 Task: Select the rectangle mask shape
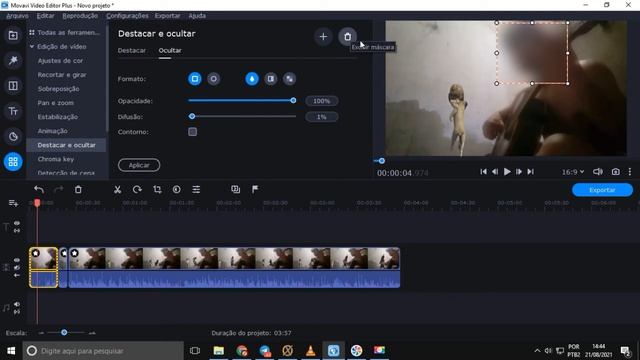[x=195, y=79]
